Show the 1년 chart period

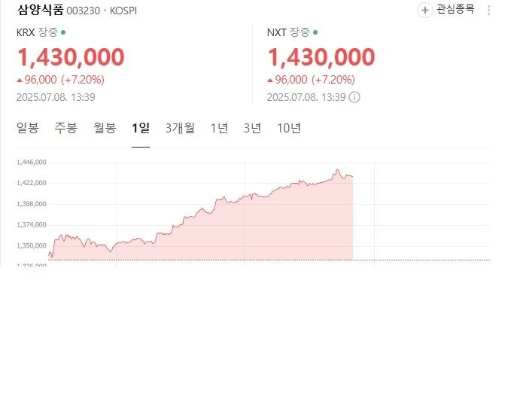[219, 128]
